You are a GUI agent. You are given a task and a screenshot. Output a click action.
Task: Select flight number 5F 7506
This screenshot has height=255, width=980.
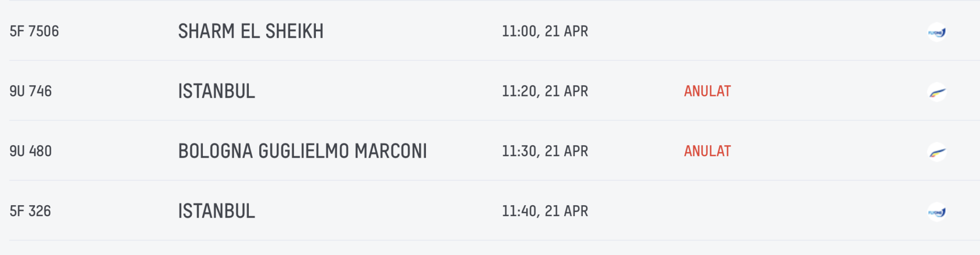tap(34, 31)
